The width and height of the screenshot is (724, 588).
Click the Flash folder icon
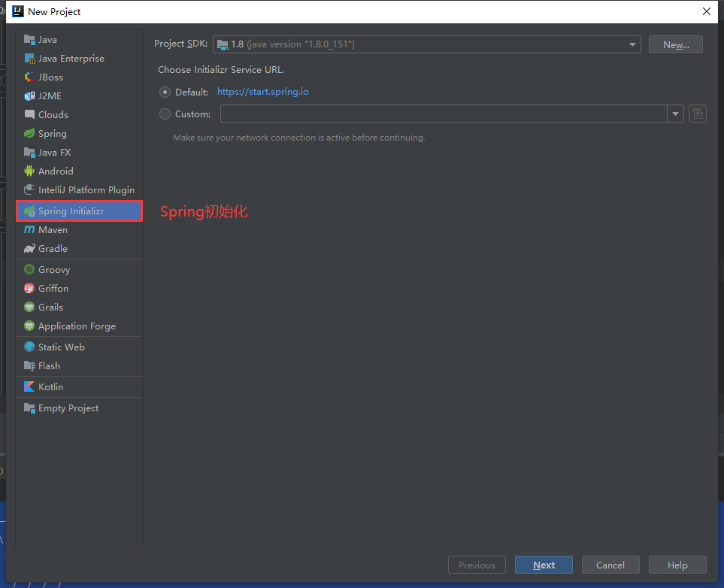pos(29,366)
